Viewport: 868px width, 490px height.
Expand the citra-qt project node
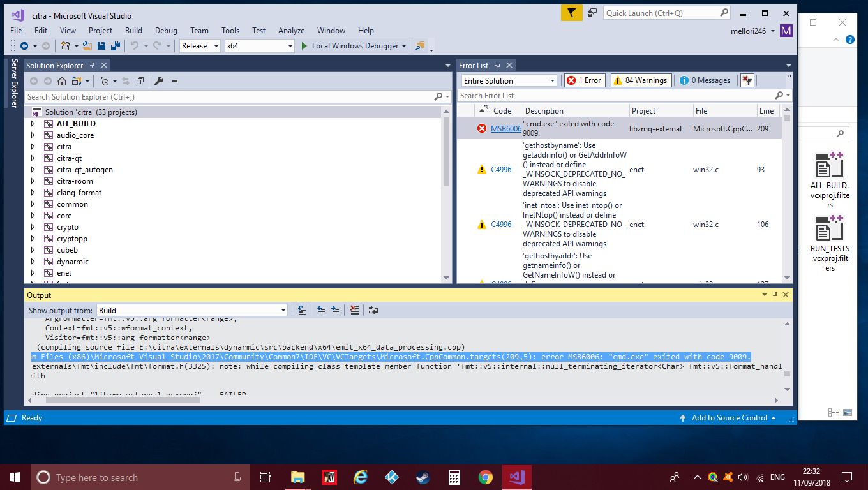click(33, 158)
